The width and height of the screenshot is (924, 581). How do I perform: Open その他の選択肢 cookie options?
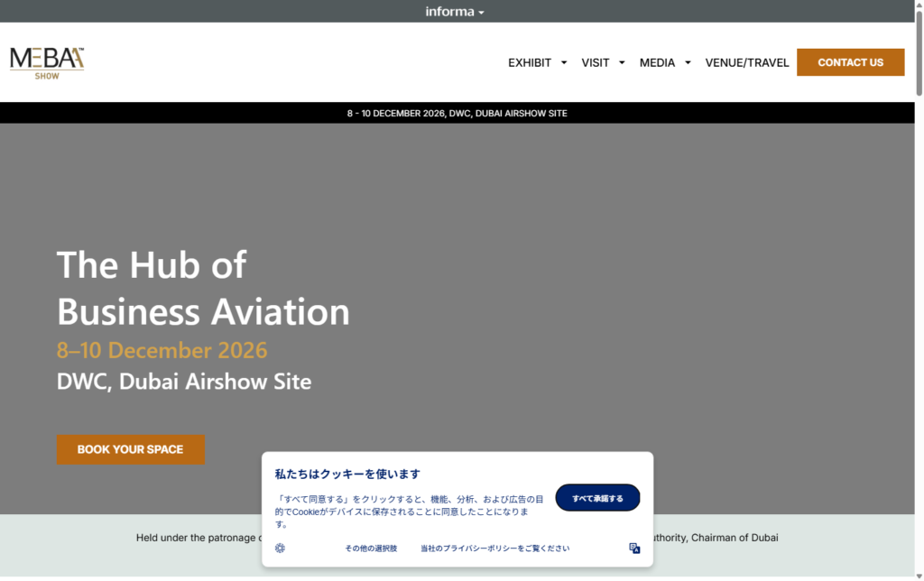coord(372,548)
